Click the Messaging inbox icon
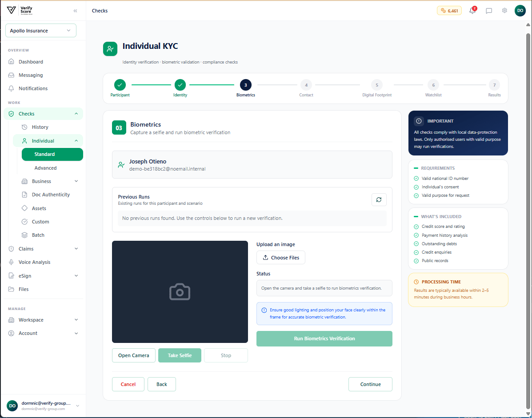Image resolution: width=532 pixels, height=418 pixels. [x=11, y=75]
